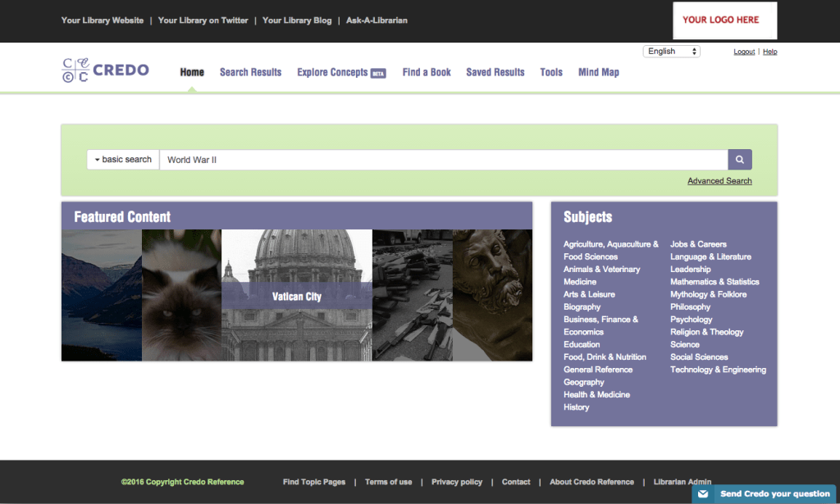This screenshot has height=504, width=840.
Task: Click the Send Credo your question button
Action: tap(774, 494)
